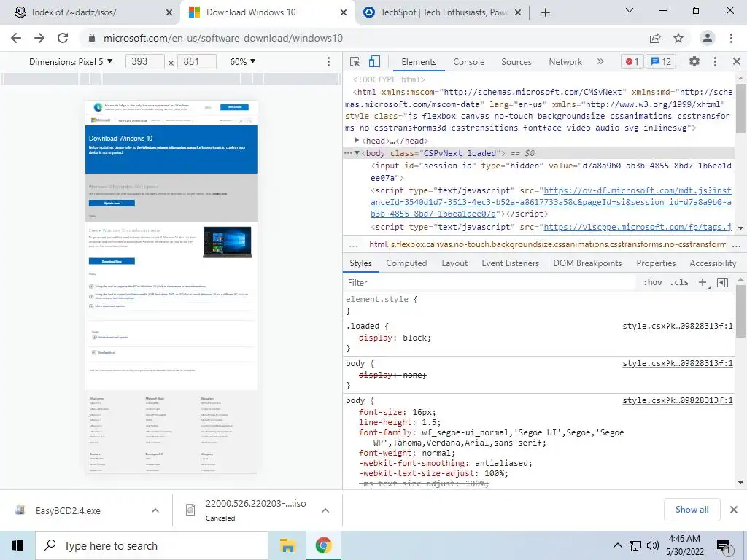
Task: Toggle the computed styles sidebar icon
Action: 723,283
